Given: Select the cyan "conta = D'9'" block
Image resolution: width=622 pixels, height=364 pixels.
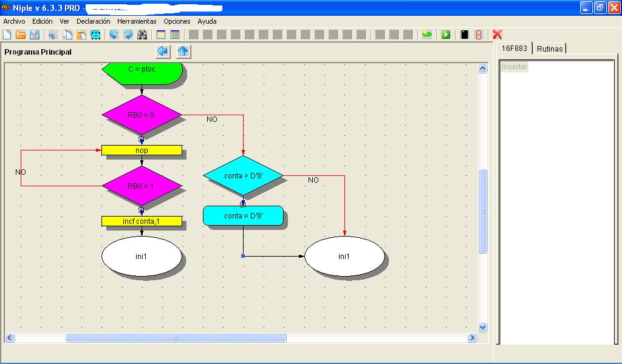Looking at the screenshot, I should tap(243, 216).
